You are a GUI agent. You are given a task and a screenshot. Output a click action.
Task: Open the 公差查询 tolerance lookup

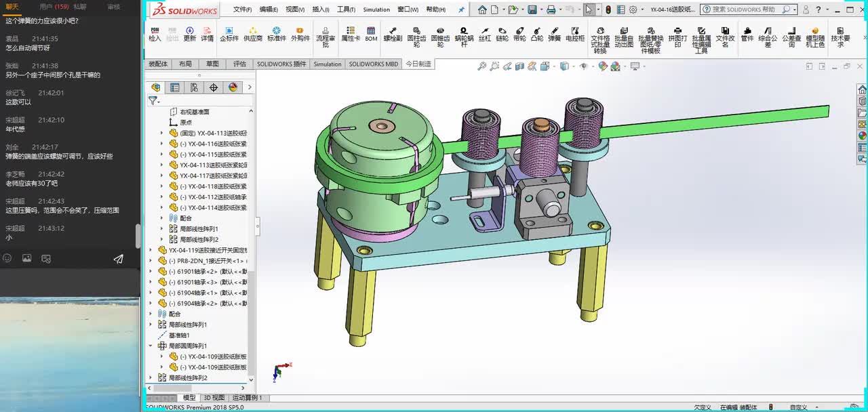coord(791,37)
